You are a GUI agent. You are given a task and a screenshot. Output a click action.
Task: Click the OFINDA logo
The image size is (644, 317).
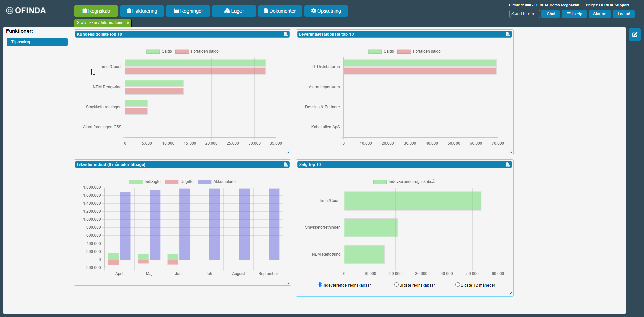(x=26, y=11)
